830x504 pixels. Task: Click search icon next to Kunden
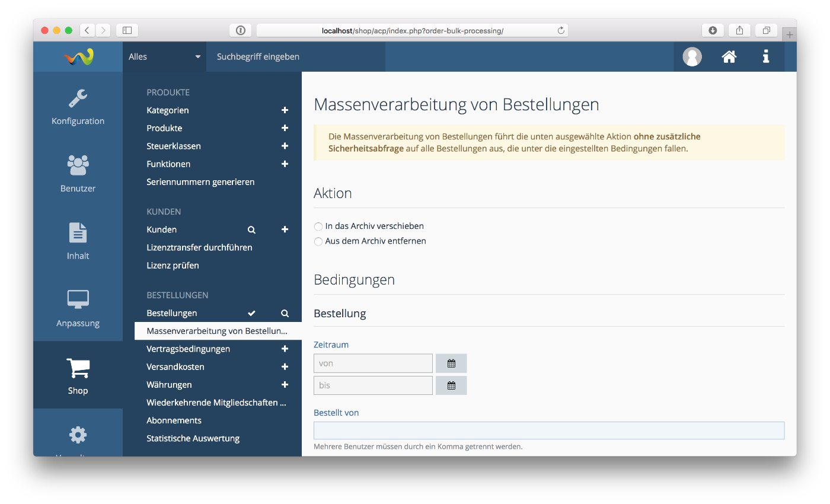251,229
